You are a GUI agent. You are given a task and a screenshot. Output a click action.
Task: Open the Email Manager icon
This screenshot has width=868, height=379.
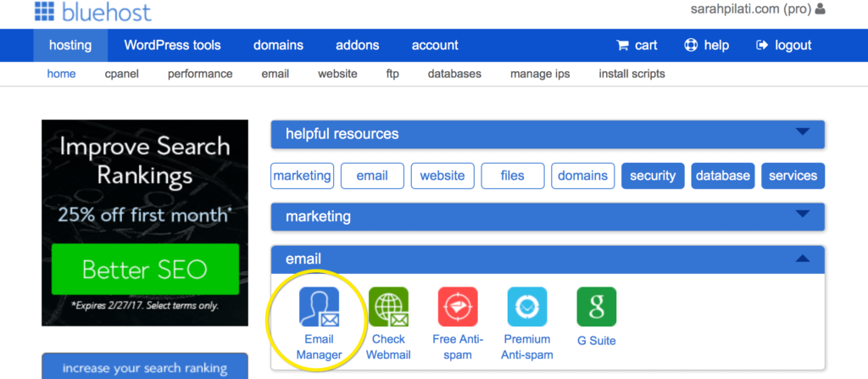(x=319, y=306)
